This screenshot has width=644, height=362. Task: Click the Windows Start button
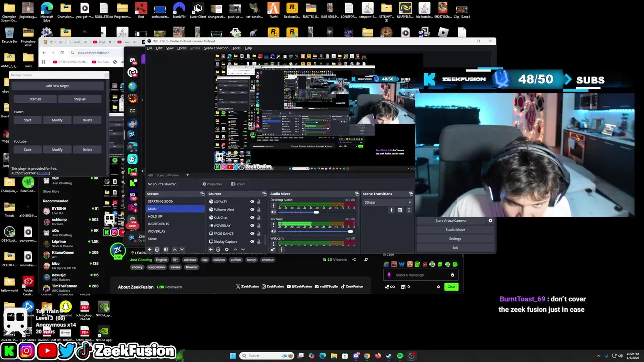pyautogui.click(x=233, y=356)
